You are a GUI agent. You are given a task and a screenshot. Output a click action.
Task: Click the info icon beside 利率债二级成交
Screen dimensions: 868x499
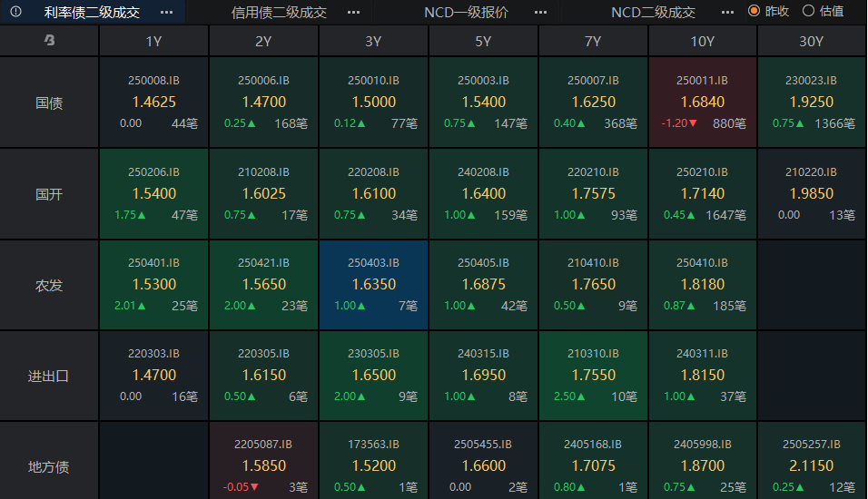16,12
